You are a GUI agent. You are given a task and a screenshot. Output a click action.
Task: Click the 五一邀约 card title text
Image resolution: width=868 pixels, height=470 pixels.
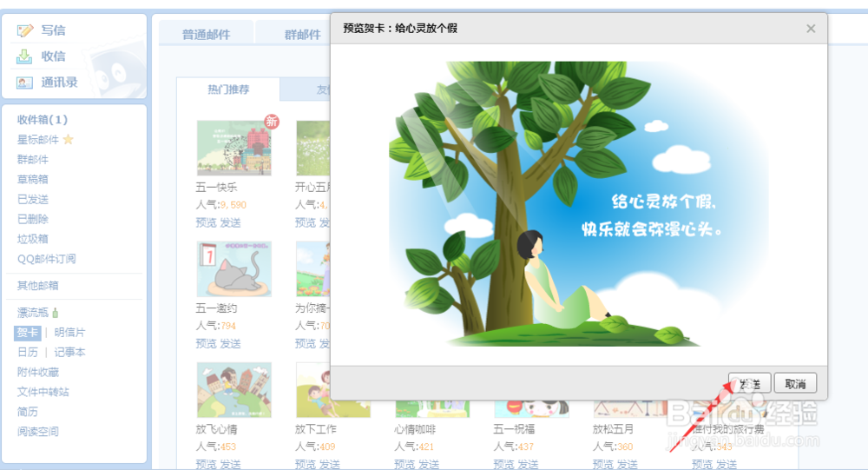pos(216,308)
